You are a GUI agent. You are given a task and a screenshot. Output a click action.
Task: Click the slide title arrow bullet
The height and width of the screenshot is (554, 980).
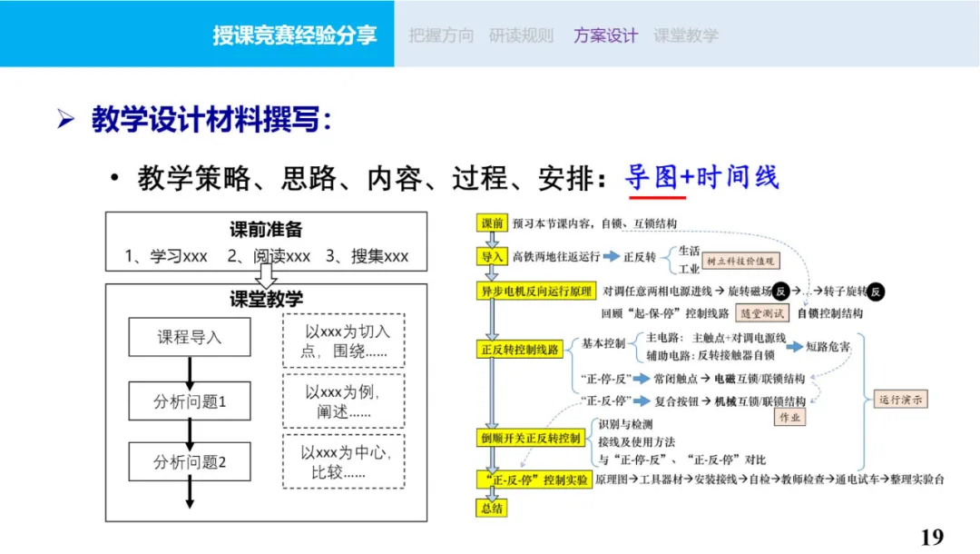[65, 119]
